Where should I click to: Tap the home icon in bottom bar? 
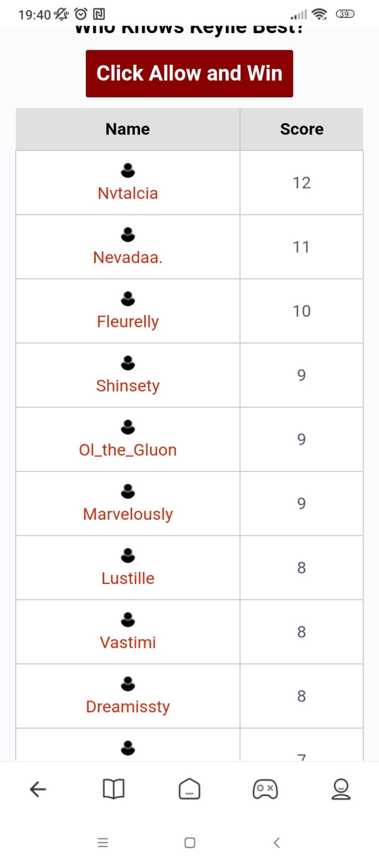tap(189, 789)
